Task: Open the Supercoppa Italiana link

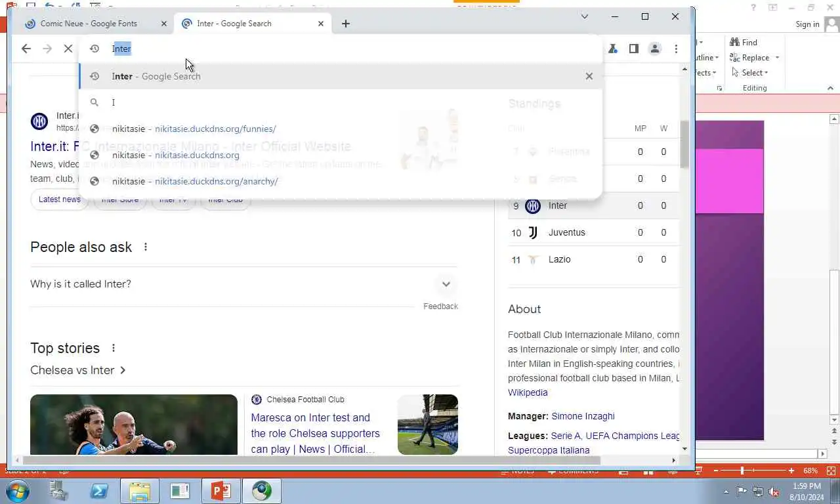Action: coord(549,450)
